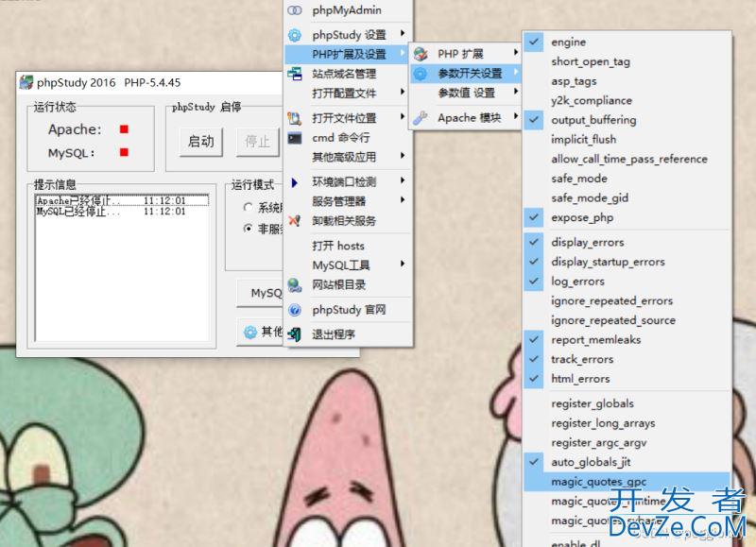
Task: Expand 环境端口检测 submenu arrow
Action: coord(403,180)
